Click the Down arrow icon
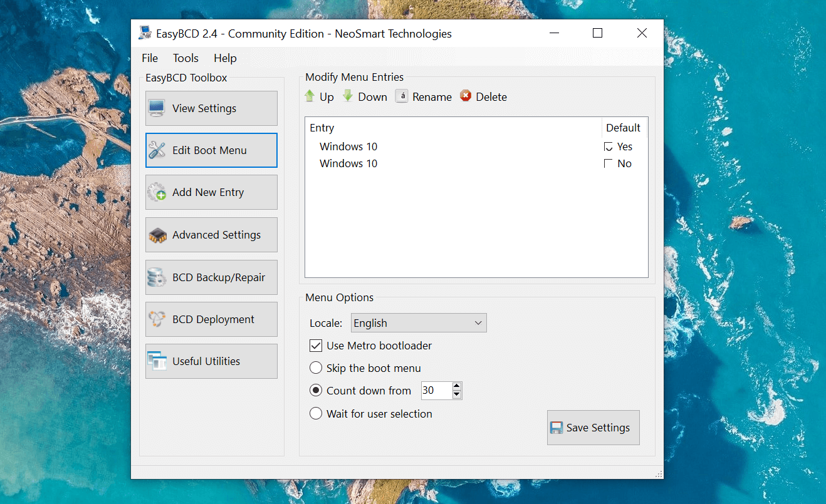 348,96
